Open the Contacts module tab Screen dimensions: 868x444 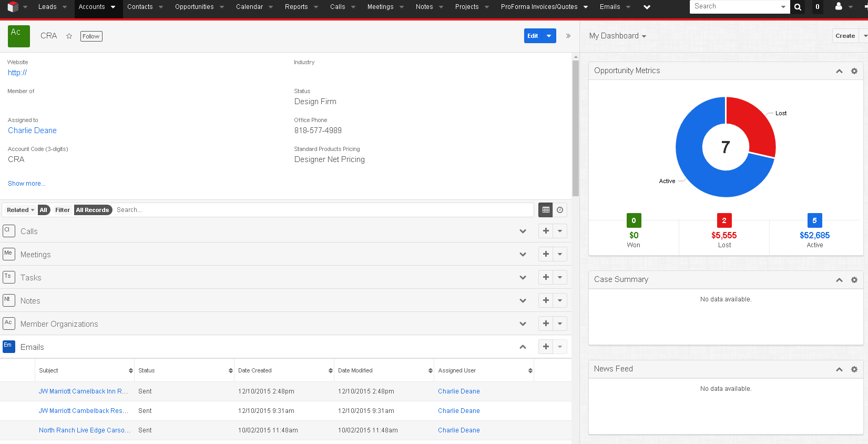[x=140, y=7]
